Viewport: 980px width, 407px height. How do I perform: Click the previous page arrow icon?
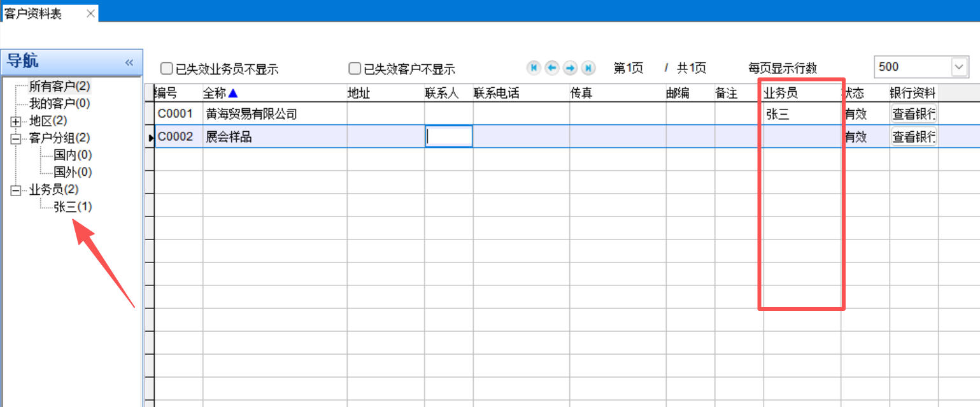coord(552,68)
